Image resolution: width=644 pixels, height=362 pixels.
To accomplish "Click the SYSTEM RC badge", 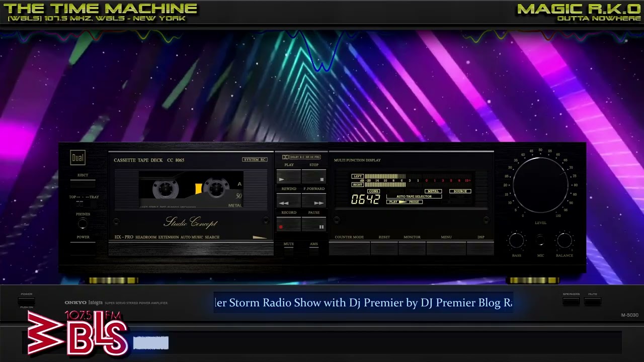I will pos(255,159).
